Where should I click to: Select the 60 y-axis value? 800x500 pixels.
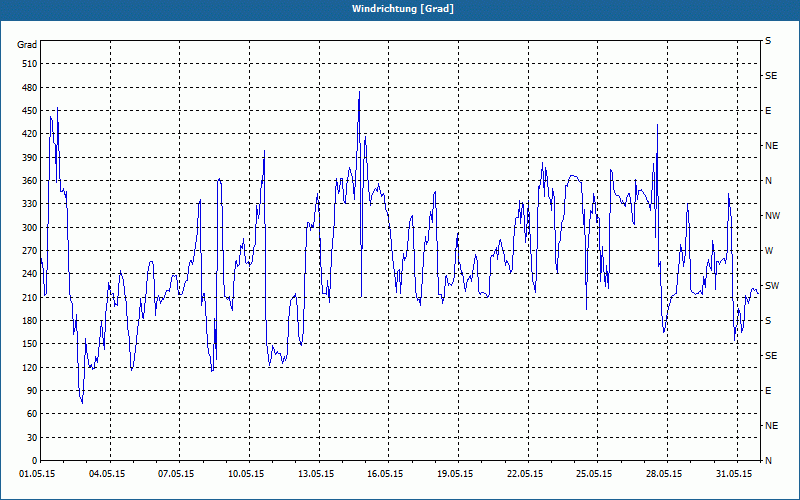(32, 414)
